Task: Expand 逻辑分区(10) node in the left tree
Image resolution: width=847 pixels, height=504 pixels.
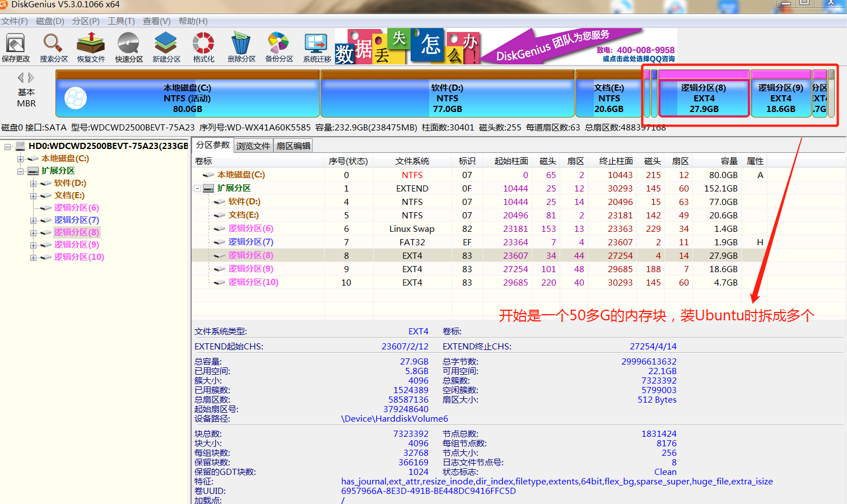Action: pyautogui.click(x=33, y=258)
